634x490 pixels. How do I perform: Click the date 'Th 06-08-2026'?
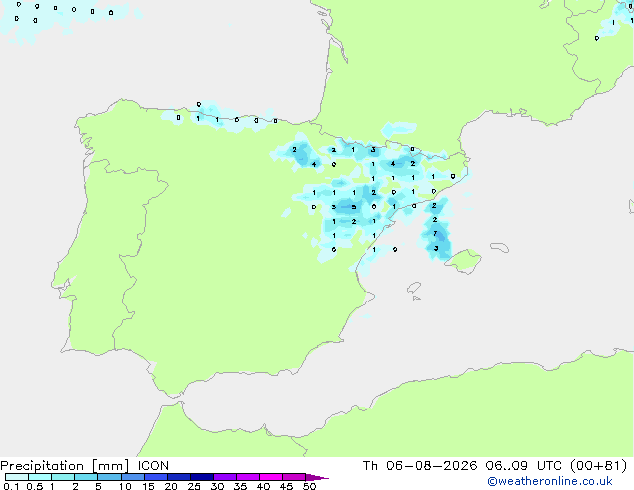pos(420,466)
